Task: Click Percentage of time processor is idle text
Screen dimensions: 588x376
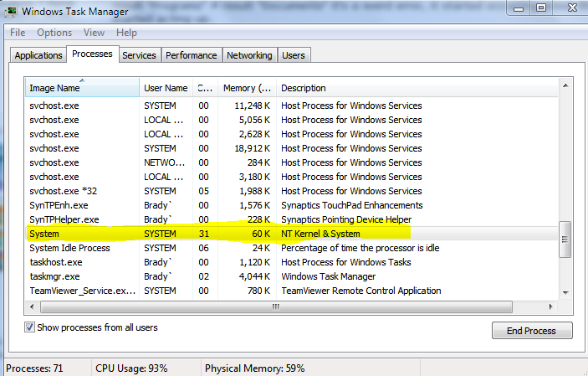Action: pyautogui.click(x=360, y=248)
